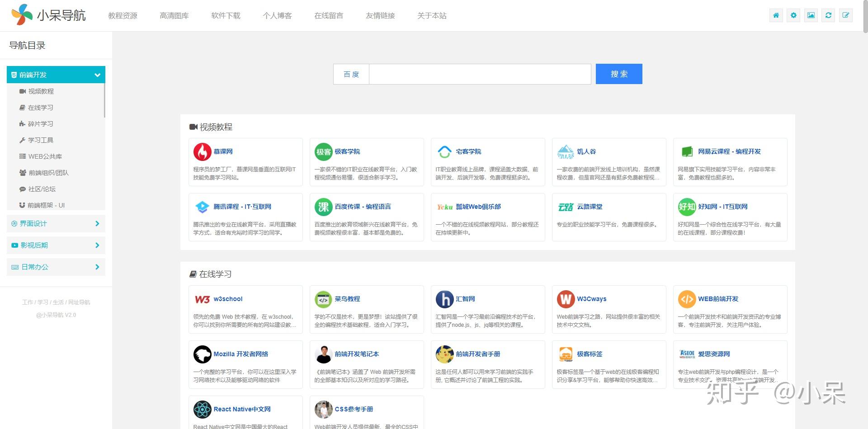Click the 网易云课程 green book icon
868x429 pixels.
click(x=687, y=152)
